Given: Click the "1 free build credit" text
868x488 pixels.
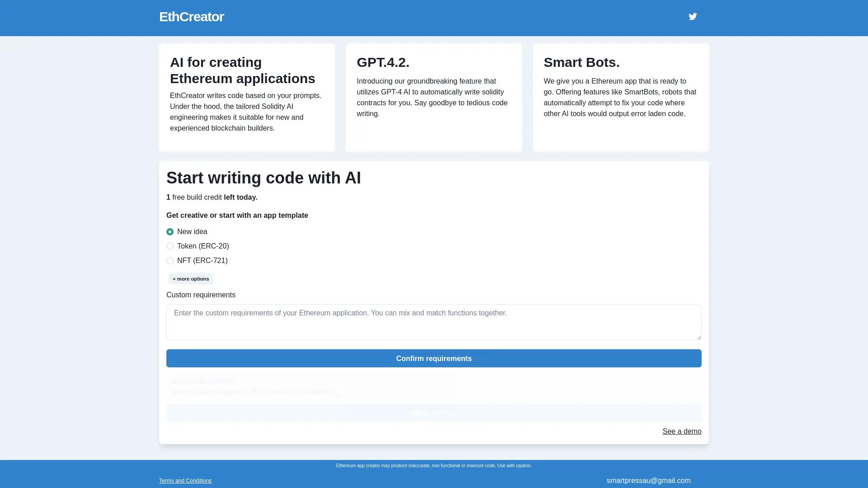Looking at the screenshot, I should [x=194, y=197].
